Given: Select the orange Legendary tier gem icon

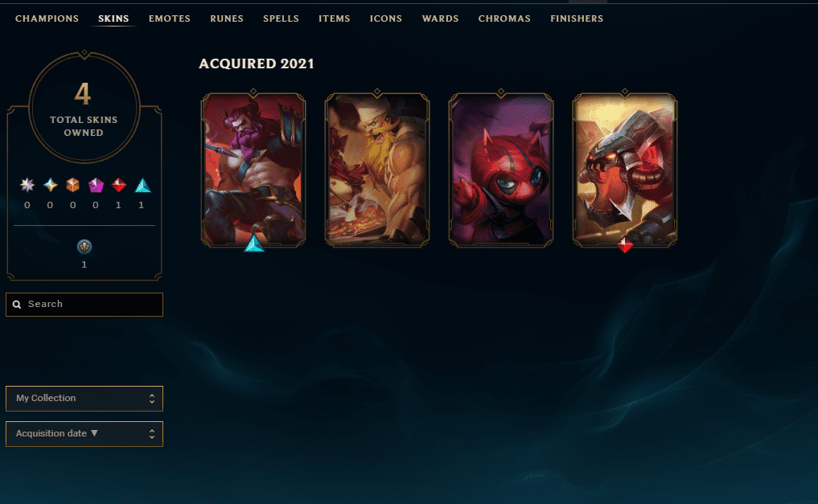Looking at the screenshot, I should (x=72, y=185).
